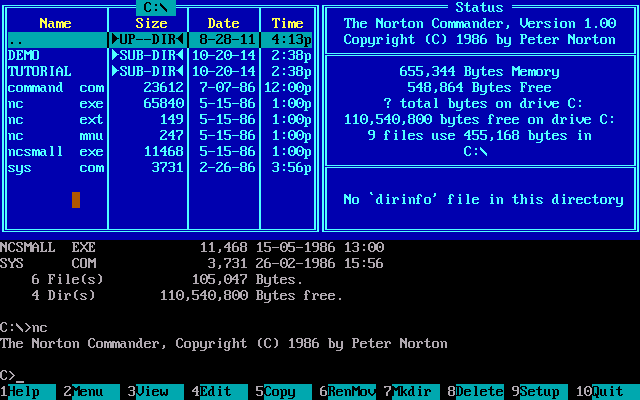The height and width of the screenshot is (400, 640).
Task: Click the 10 Quit function key
Action: [x=608, y=391]
